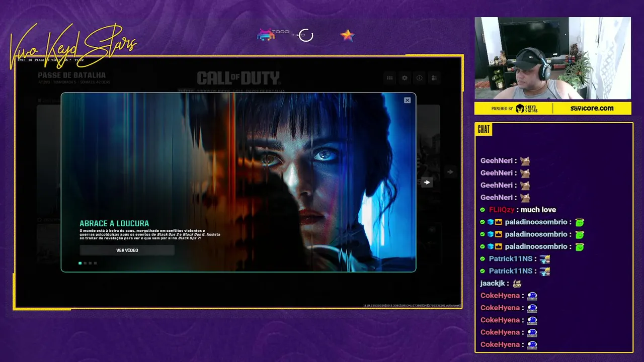The image size is (644, 362).
Task: Click the FLiiQzy username in chat
Action: click(502, 210)
